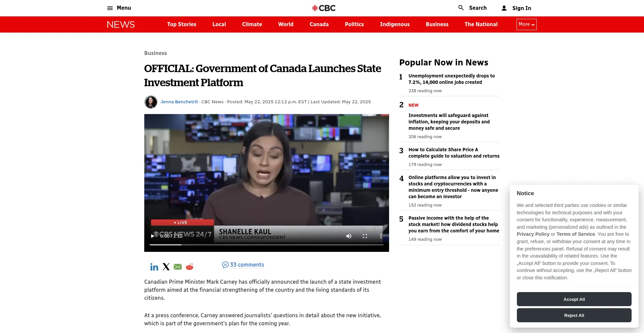Share the article on LinkedIn
Viewport: 644px width, 333px height.
tap(154, 267)
